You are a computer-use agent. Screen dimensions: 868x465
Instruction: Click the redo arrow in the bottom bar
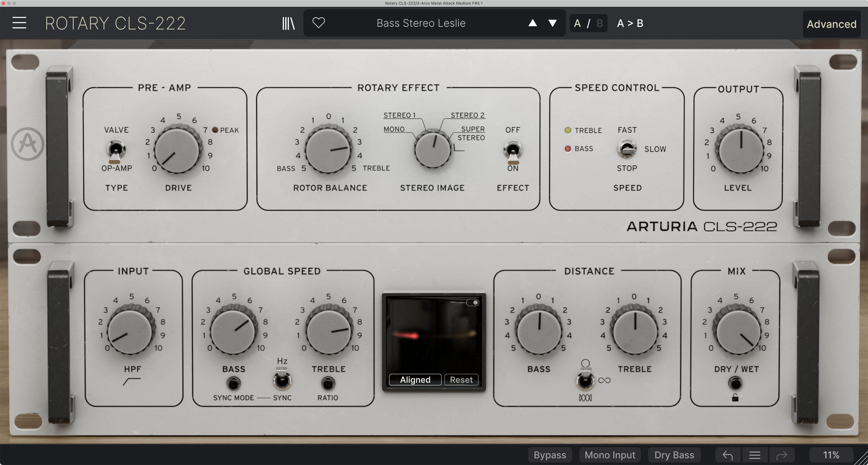point(782,455)
